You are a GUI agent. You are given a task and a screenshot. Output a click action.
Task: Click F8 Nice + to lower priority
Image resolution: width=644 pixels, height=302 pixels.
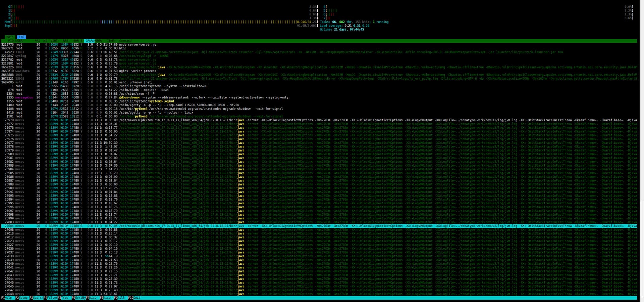[x=107, y=298]
